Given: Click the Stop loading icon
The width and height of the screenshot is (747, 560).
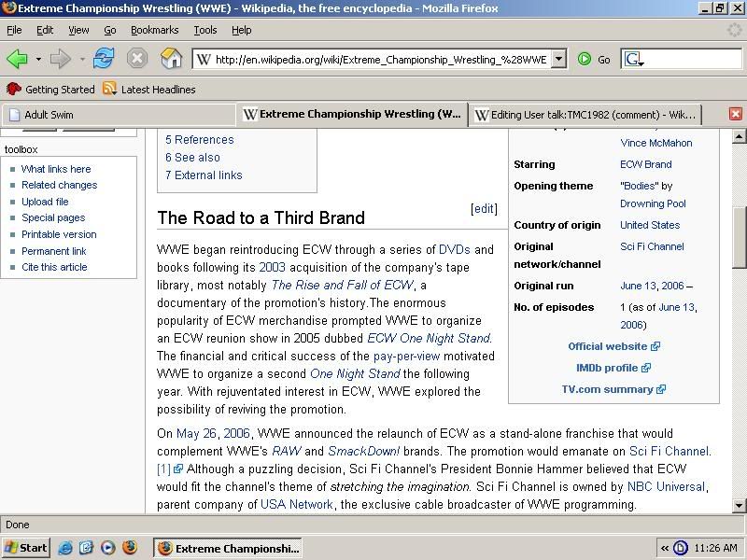Looking at the screenshot, I should [136, 59].
